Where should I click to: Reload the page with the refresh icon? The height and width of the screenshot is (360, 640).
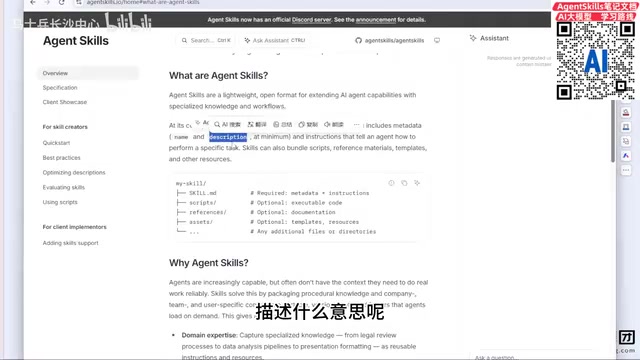pos(61,2)
